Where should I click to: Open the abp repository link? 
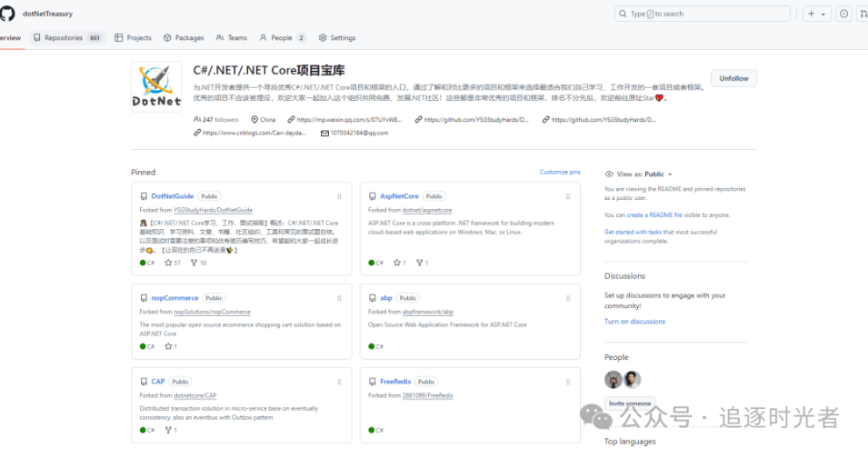(386, 298)
